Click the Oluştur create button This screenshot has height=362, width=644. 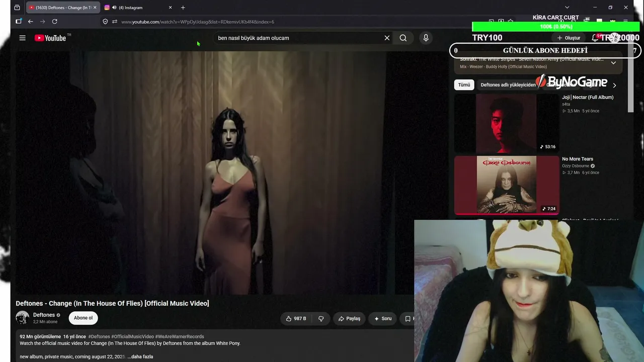569,38
